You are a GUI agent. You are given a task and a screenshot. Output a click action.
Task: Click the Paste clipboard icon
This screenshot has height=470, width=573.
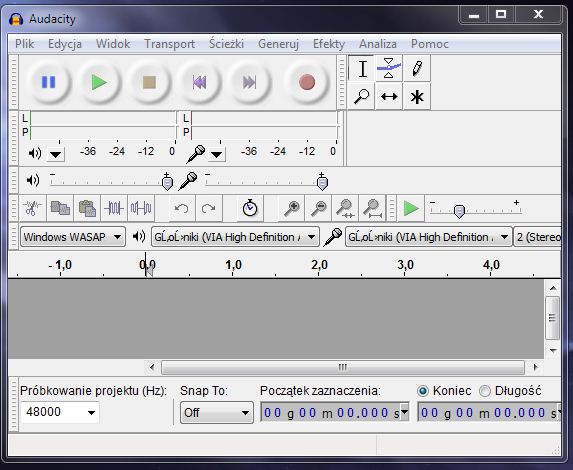pyautogui.click(x=87, y=208)
